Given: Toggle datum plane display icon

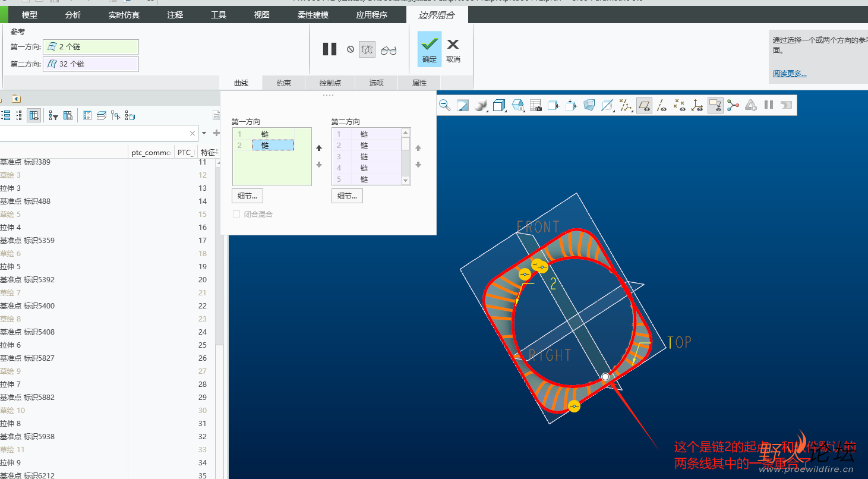Looking at the screenshot, I should [x=644, y=105].
